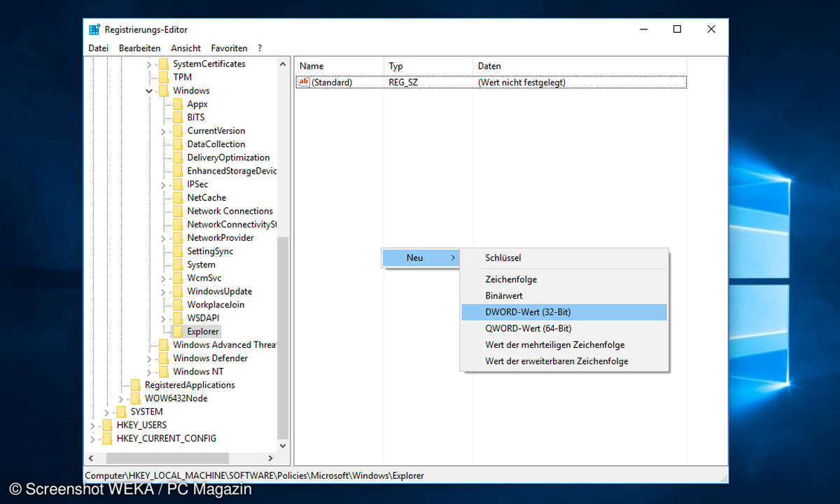Click the SettingSync folder icon
840x504 pixels.
178,251
